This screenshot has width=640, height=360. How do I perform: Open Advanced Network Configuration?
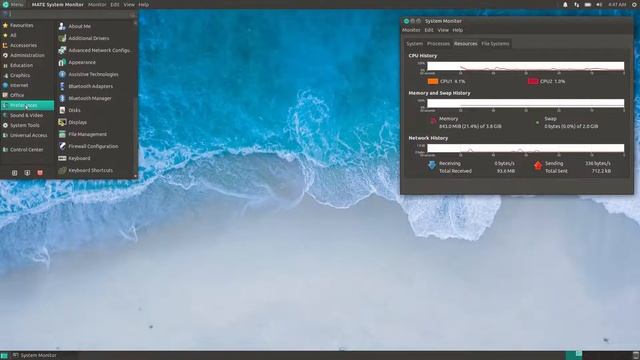click(95, 50)
